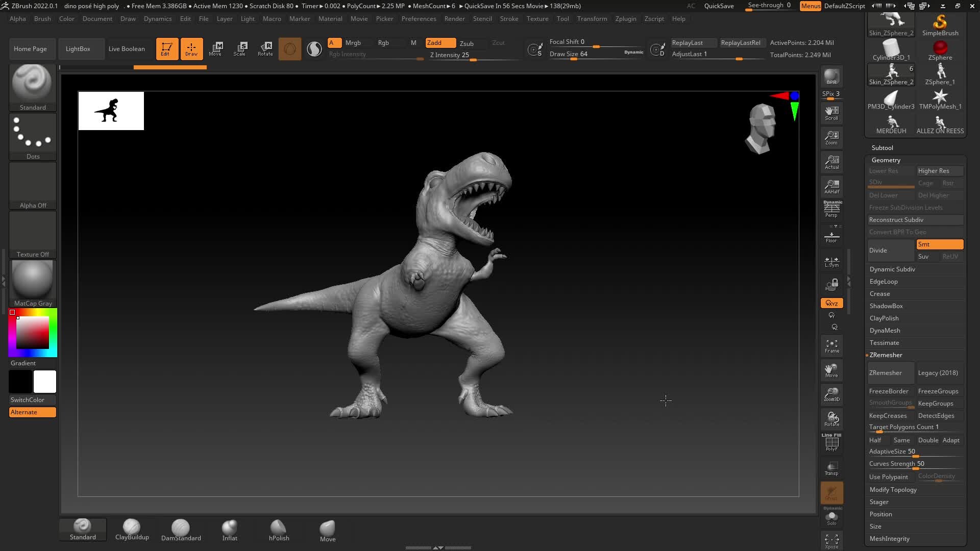The width and height of the screenshot is (980, 551).
Task: Run ZRemesher on the mesh
Action: [890, 372]
